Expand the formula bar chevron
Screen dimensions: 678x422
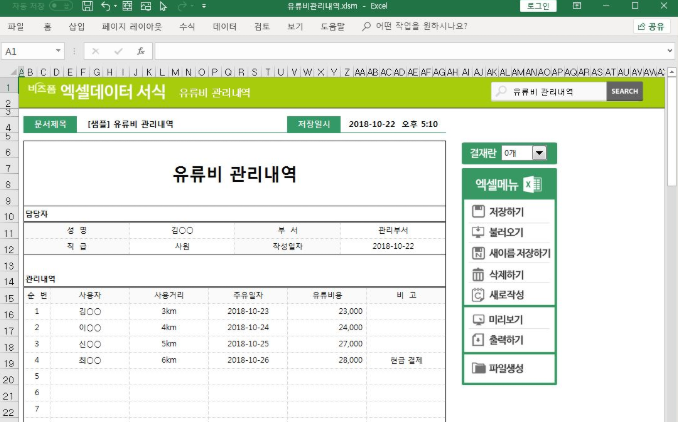click(670, 51)
